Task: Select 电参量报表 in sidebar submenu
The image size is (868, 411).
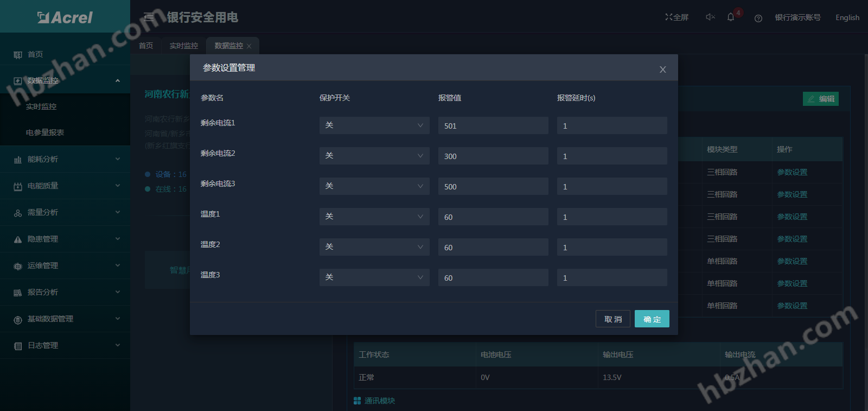Action: [x=45, y=132]
